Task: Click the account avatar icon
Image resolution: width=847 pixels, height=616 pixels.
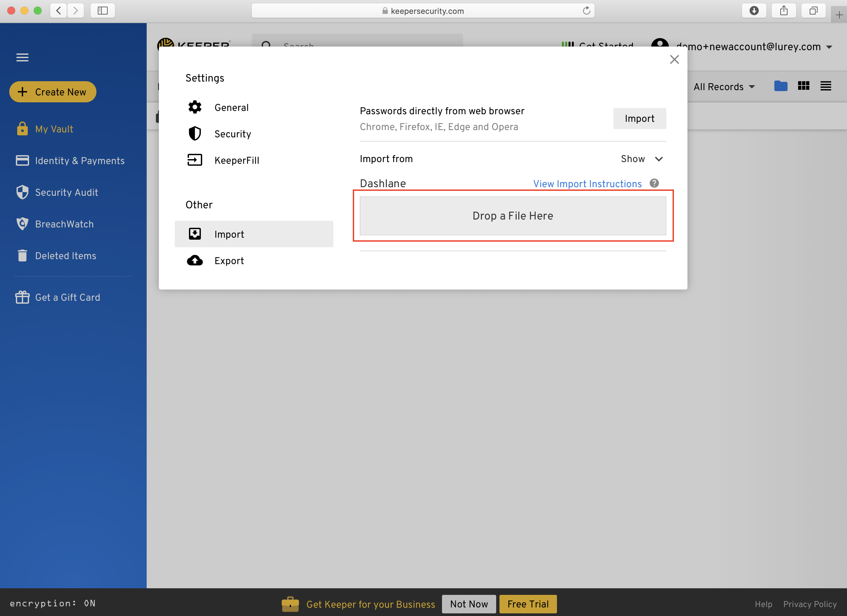Action: [660, 43]
